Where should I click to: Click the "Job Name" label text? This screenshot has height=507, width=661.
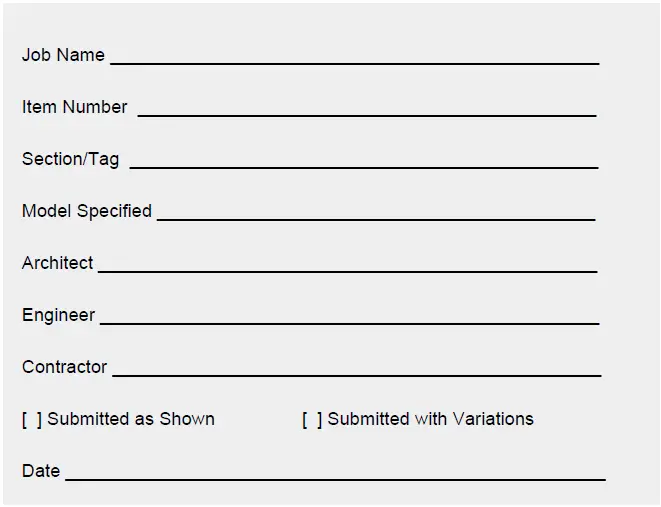pos(63,55)
